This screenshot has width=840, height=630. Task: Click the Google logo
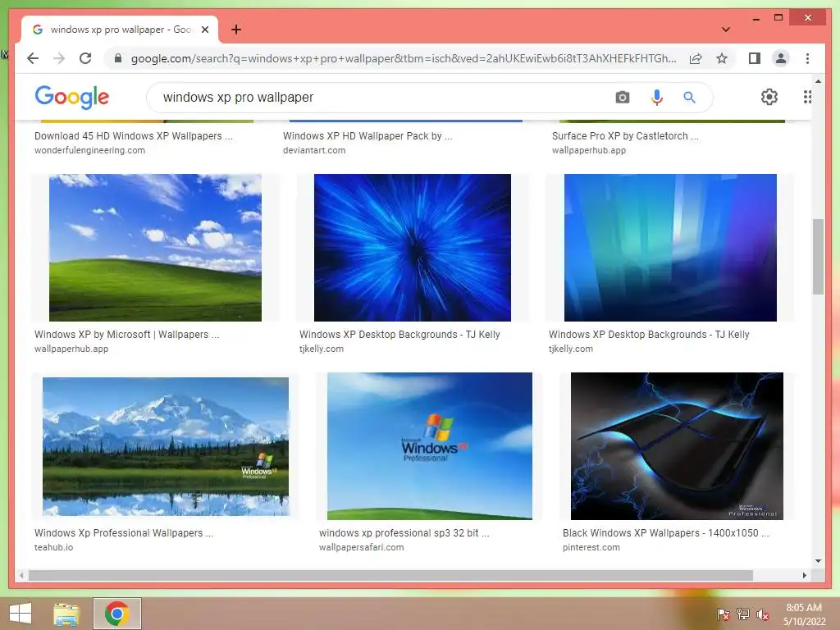(72, 97)
